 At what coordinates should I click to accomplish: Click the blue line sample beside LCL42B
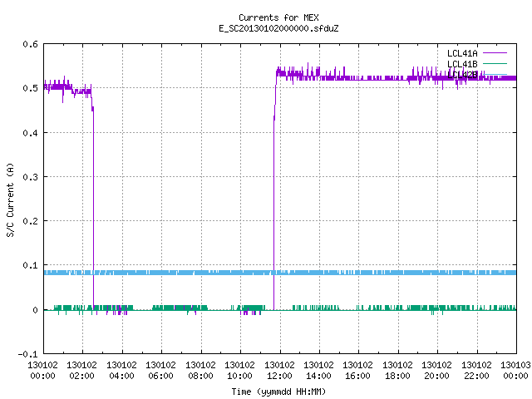point(495,74)
